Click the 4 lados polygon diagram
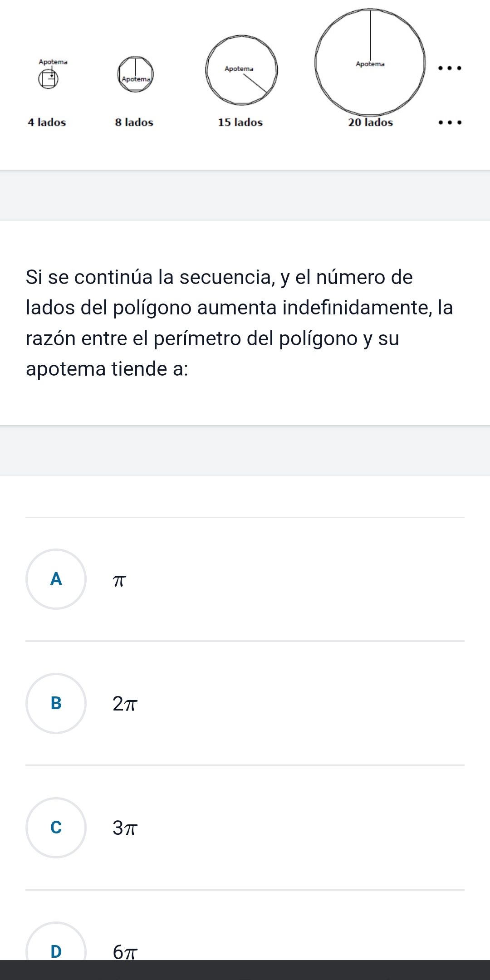 (x=48, y=79)
